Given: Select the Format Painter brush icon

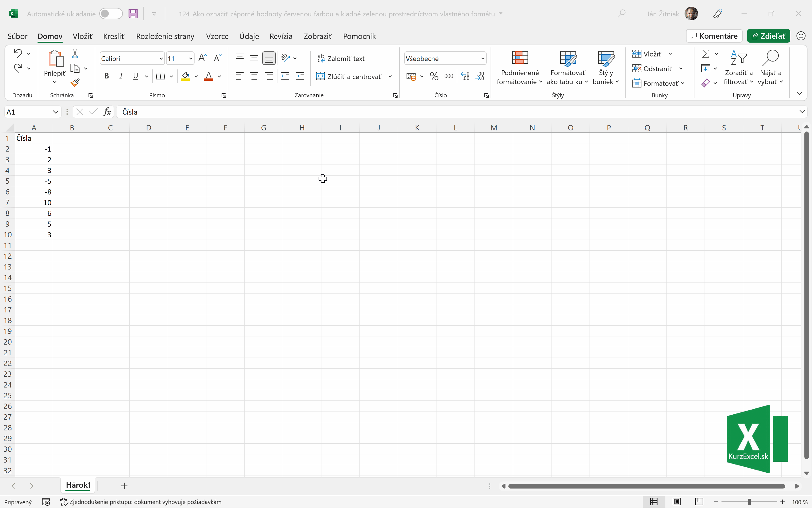Looking at the screenshot, I should (75, 83).
